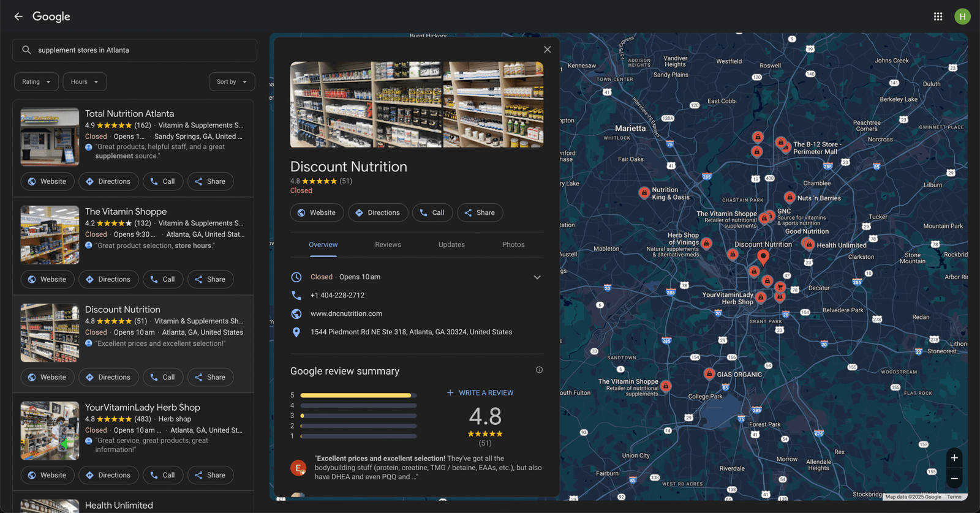This screenshot has width=980, height=513.
Task: Share YourVitaminLady Herb Shop listing
Action: point(210,475)
